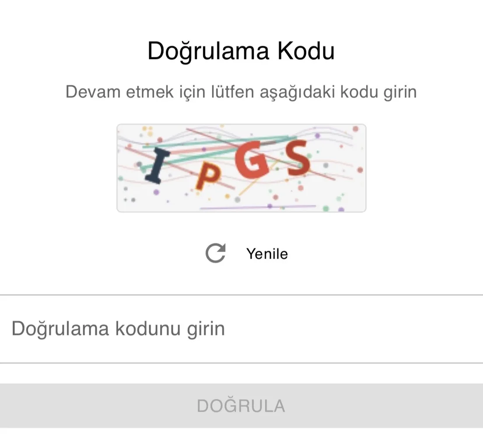Click the word Devam in the subtitle
Viewport: 483px width, 448px height.
click(x=93, y=92)
